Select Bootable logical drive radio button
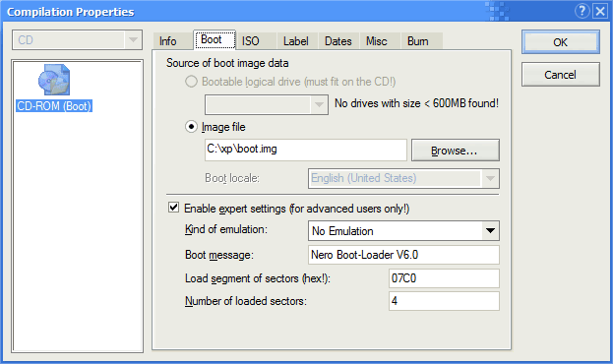Image resolution: width=613 pixels, height=364 pixels. click(191, 82)
